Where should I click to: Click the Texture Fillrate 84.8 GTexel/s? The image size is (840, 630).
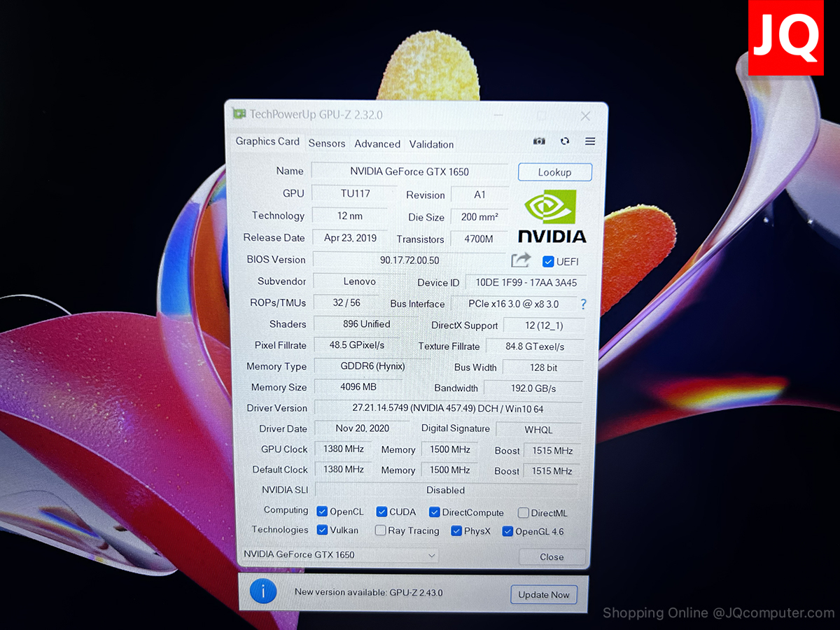pyautogui.click(x=535, y=346)
